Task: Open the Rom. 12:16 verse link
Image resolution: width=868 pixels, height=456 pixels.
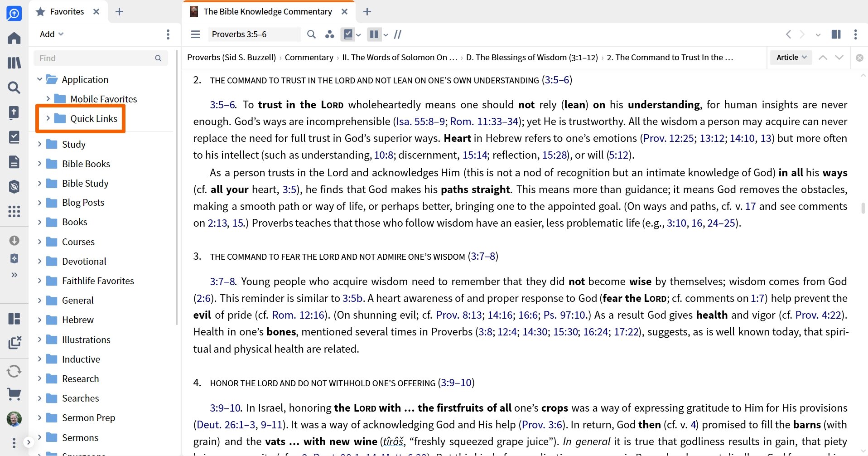Action: click(298, 315)
